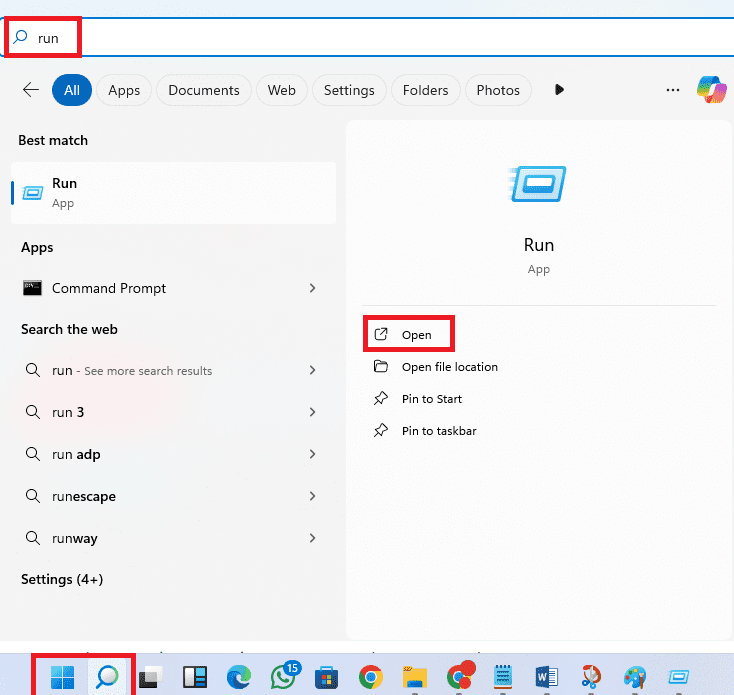Switch to the Documents filter tab
Viewport: 734px width, 695px height.
pos(204,90)
